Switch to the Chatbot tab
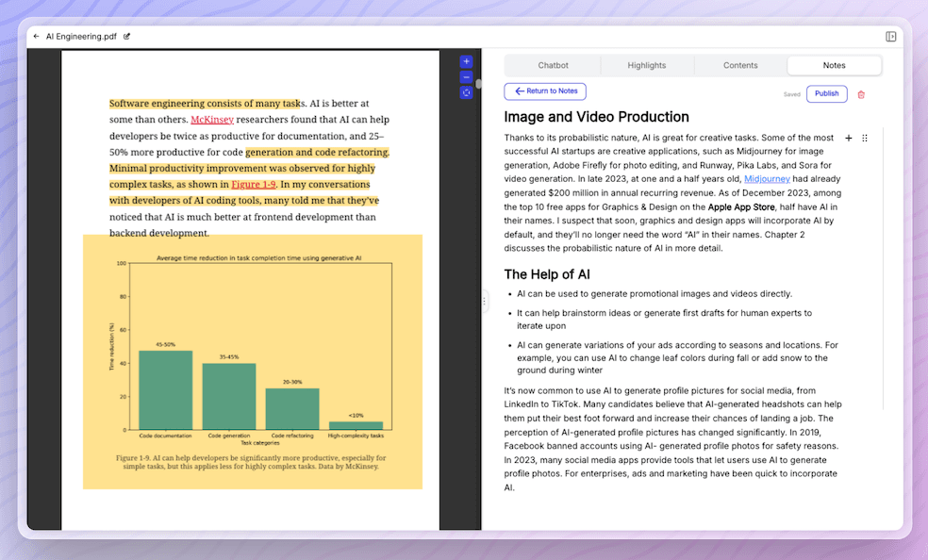 553,65
